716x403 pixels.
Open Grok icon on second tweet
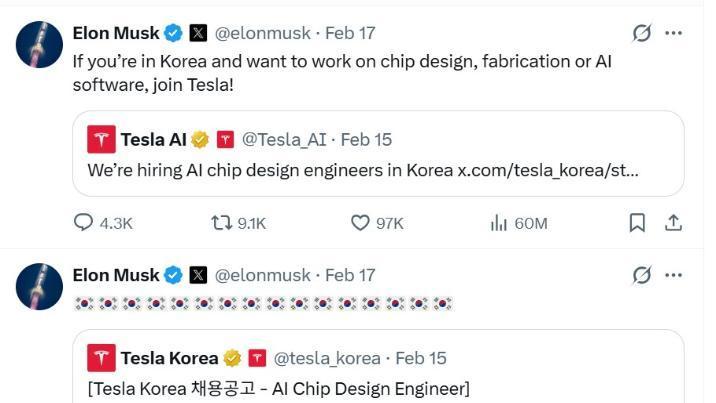pos(642,274)
